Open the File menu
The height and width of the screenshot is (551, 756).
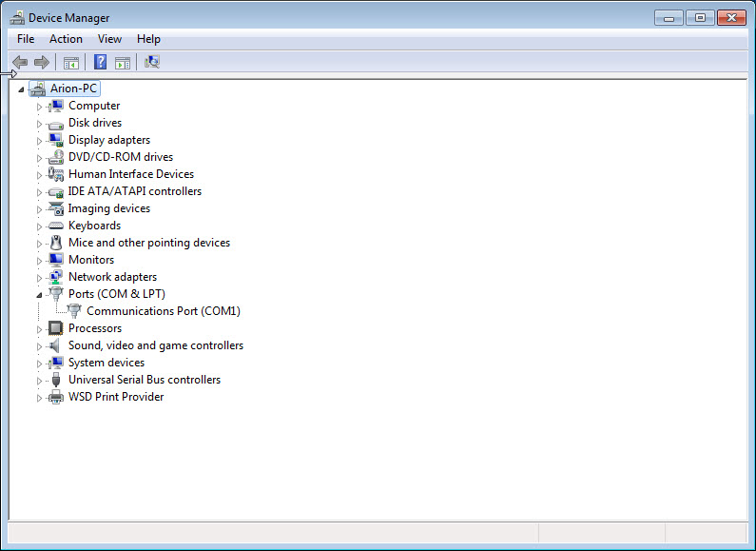[x=26, y=39]
